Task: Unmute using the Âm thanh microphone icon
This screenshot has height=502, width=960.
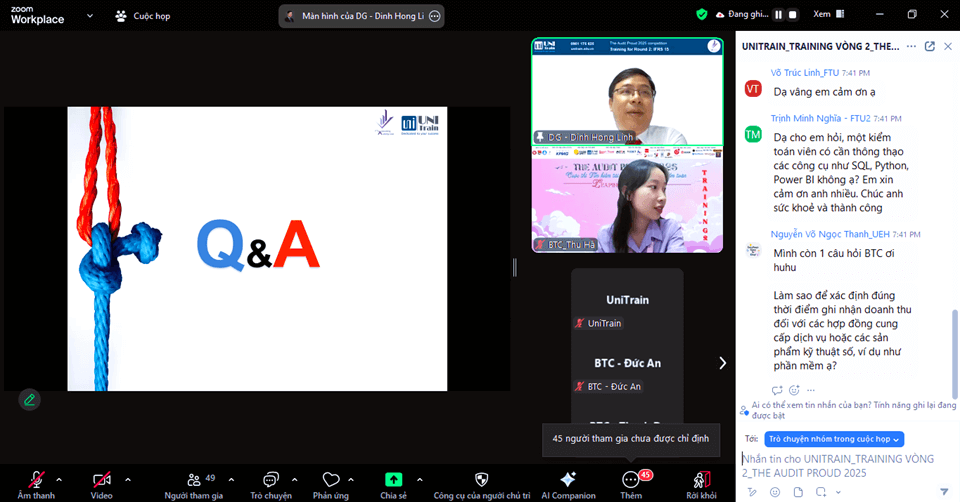Action: pos(36,479)
